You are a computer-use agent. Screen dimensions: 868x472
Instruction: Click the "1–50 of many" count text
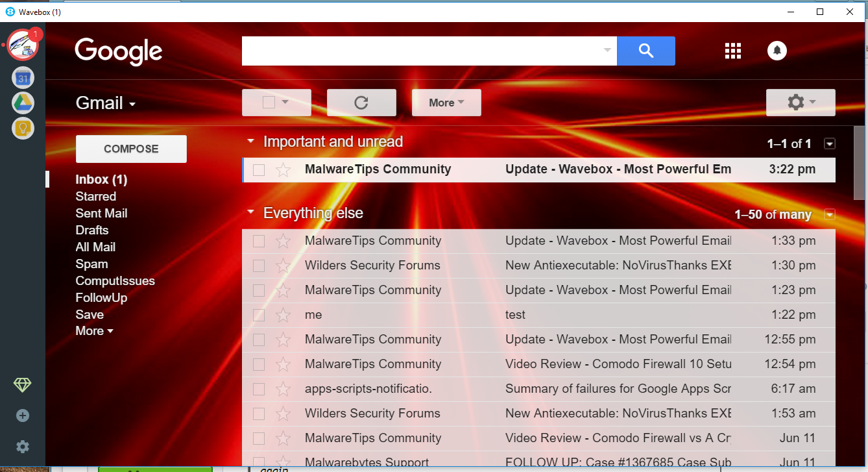(773, 215)
